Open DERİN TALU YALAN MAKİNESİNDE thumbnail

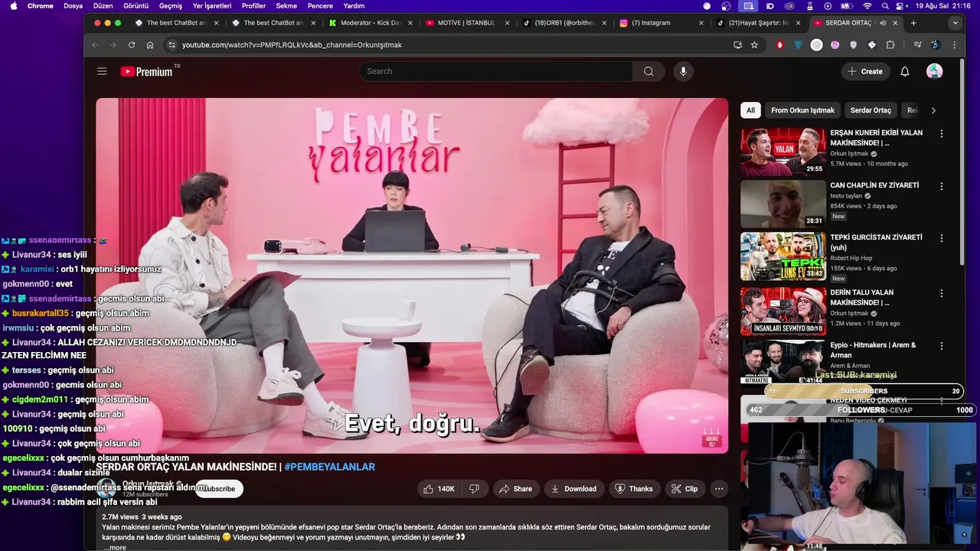click(783, 311)
